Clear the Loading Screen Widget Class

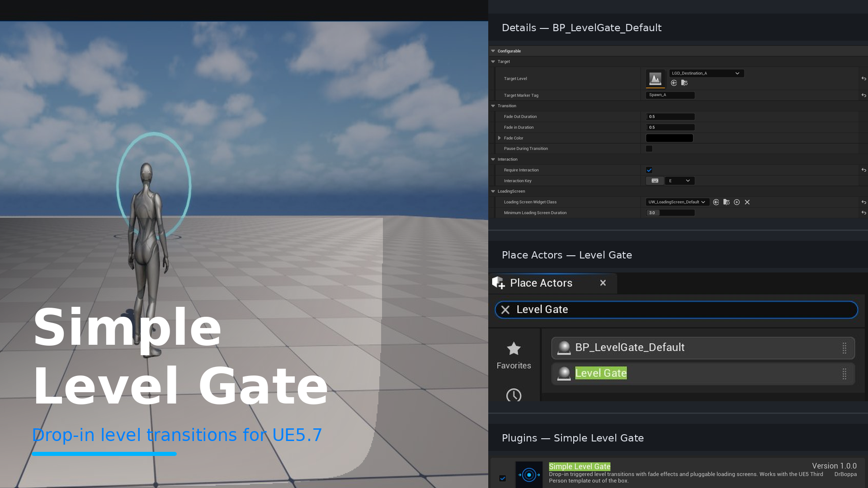pos(747,202)
